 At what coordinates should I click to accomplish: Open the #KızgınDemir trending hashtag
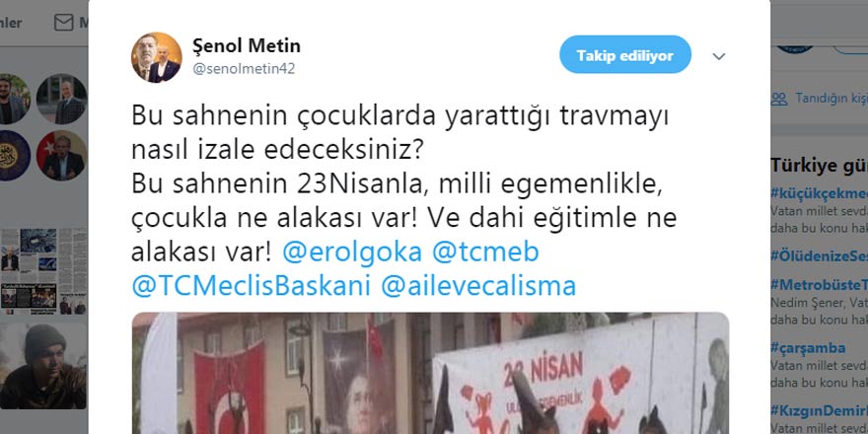820,410
